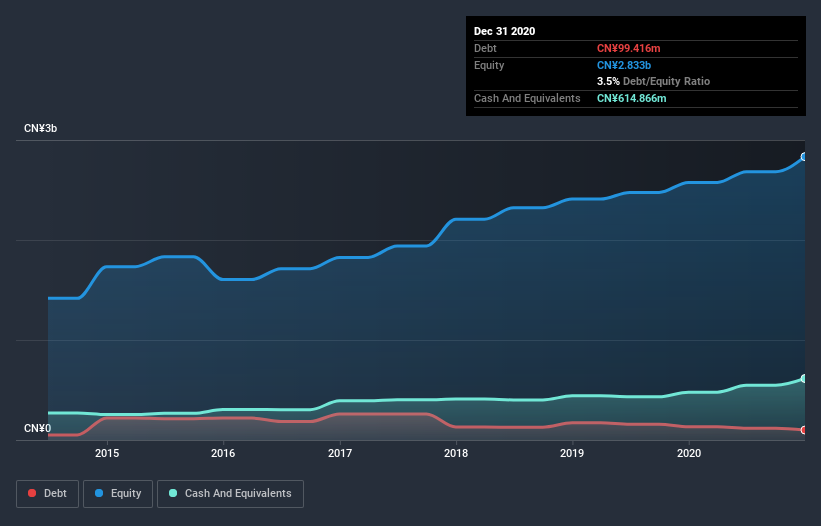Select the 2016 x-axis label
This screenshot has height=526, width=821.
point(223,453)
